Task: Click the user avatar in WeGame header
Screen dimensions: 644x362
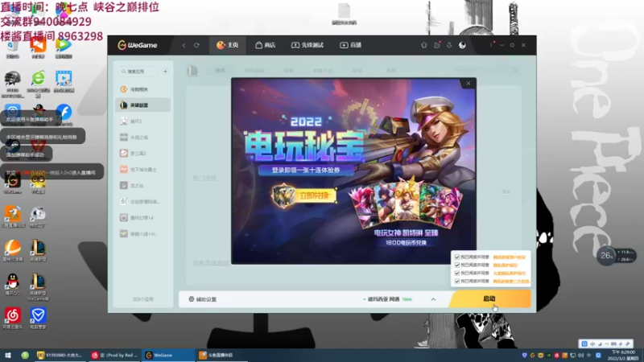Action: 462,45
